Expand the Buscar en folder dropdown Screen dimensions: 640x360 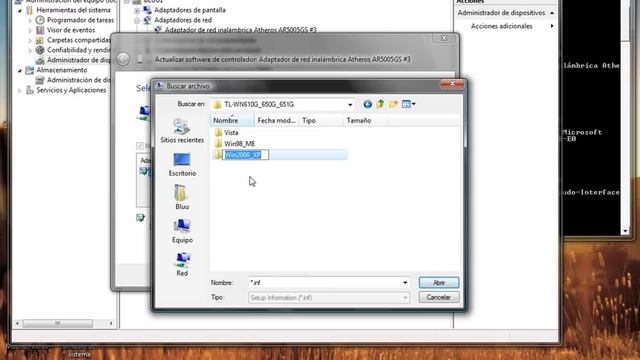[350, 104]
